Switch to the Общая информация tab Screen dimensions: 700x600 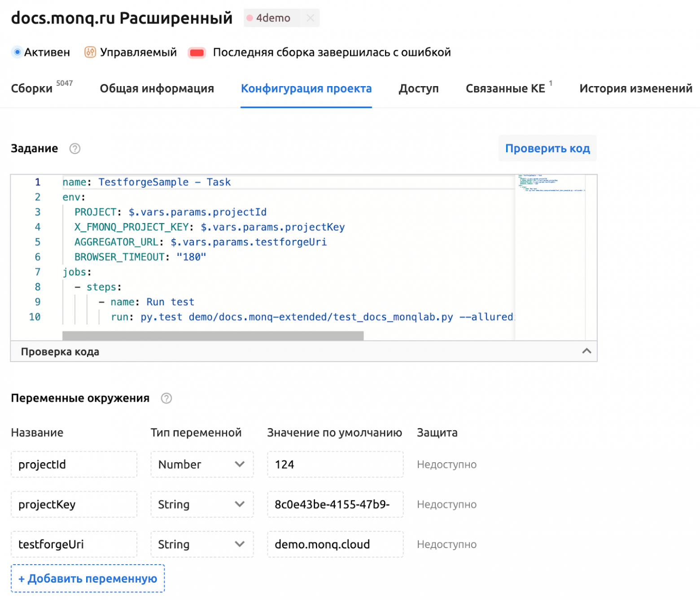click(157, 88)
